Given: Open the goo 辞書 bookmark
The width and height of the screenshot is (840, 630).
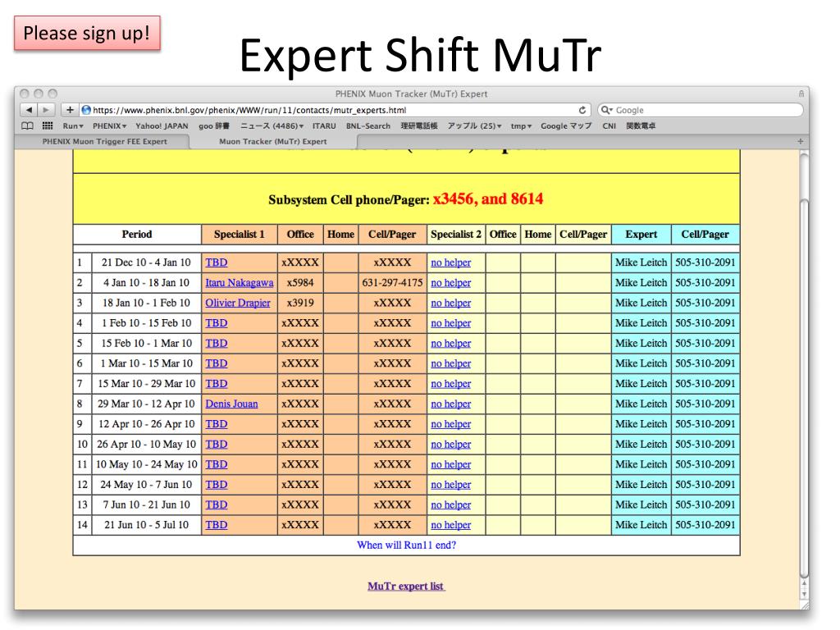Looking at the screenshot, I should click(x=214, y=126).
